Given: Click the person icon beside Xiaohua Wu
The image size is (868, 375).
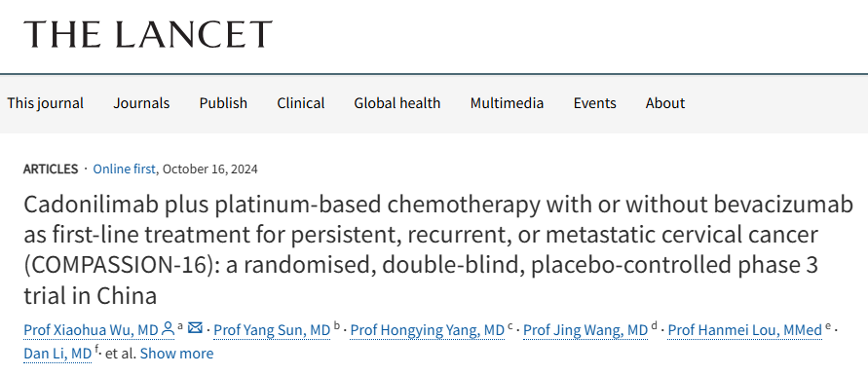Looking at the screenshot, I should coord(168,329).
